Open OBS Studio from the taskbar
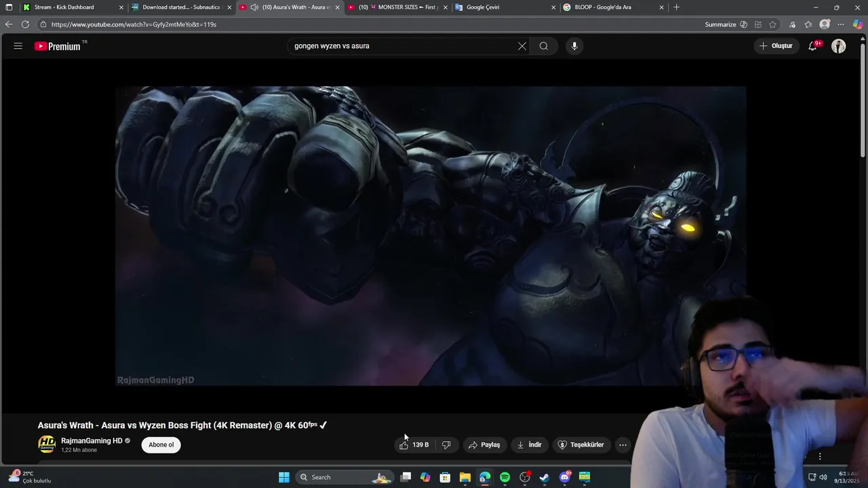Viewport: 868px width, 488px height. [x=524, y=477]
